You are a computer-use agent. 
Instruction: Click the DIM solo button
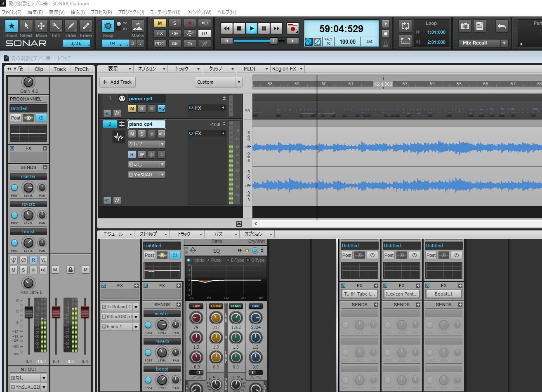[x=174, y=44]
